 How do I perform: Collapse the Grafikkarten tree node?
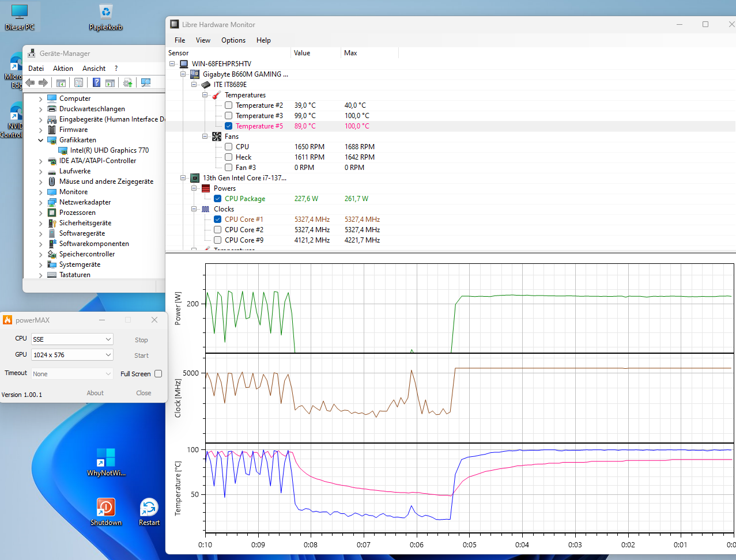point(41,140)
